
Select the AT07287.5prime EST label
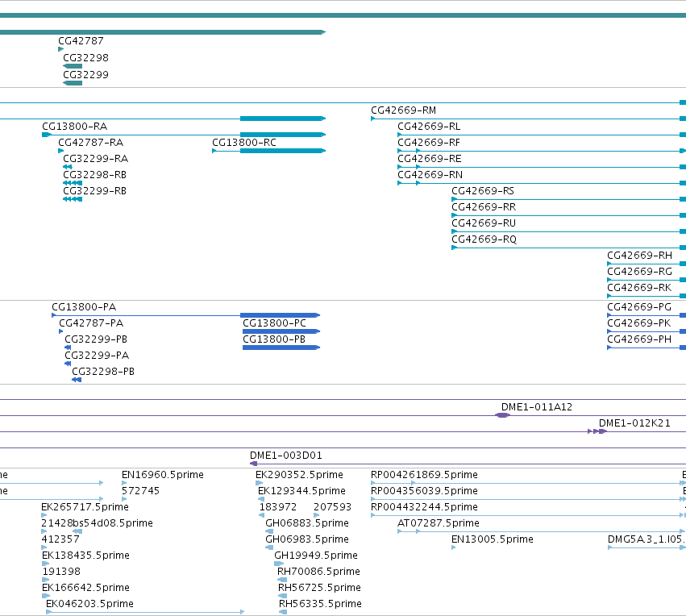pos(439,523)
